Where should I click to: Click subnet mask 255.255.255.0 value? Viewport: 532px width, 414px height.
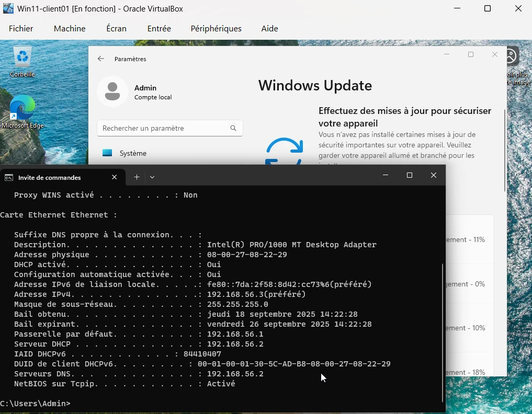[x=237, y=304]
